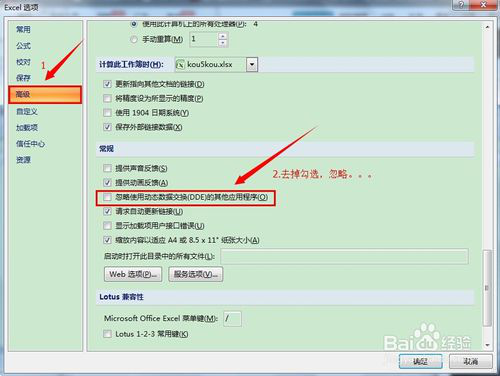Click the help question mark icon

pos(461,4)
